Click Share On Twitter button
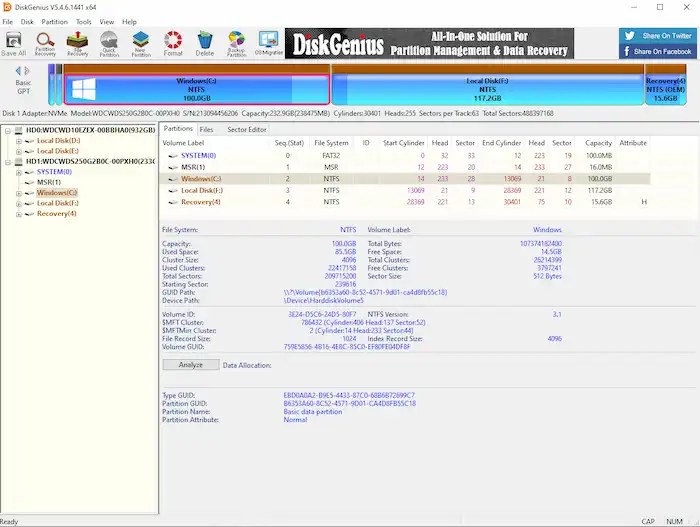 658,36
